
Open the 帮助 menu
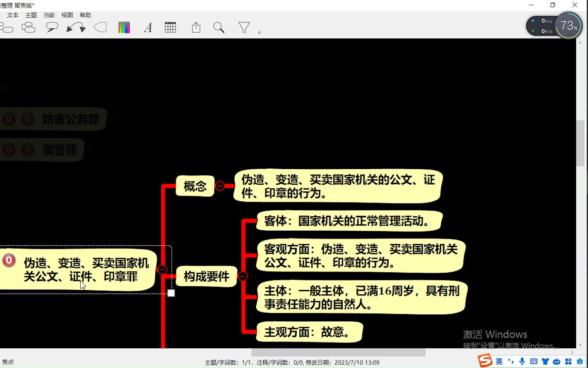click(x=85, y=15)
